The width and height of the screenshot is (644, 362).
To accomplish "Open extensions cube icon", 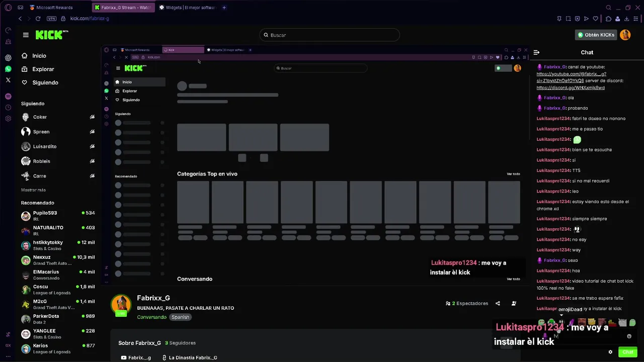I will [x=608, y=19].
